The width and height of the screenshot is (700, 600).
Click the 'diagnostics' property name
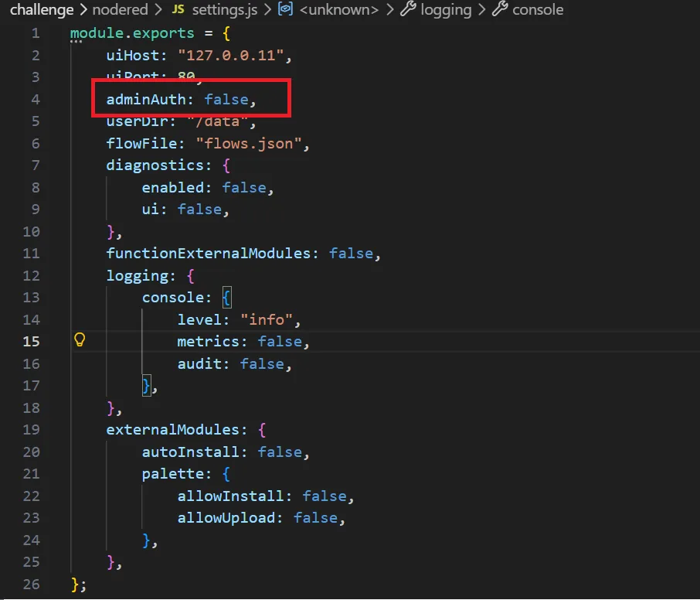point(155,165)
